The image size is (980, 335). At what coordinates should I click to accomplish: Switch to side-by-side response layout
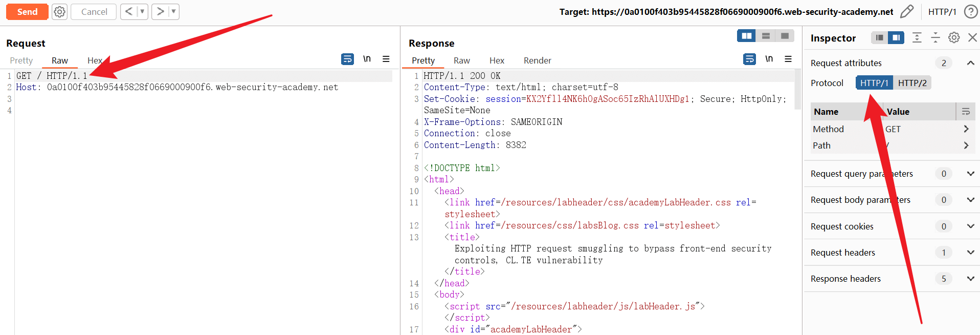click(x=747, y=36)
